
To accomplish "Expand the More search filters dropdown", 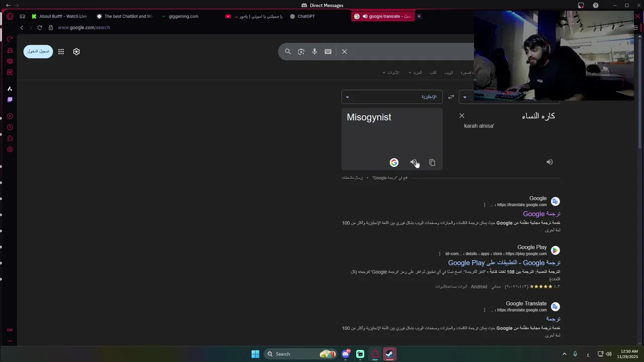I will [416, 72].
